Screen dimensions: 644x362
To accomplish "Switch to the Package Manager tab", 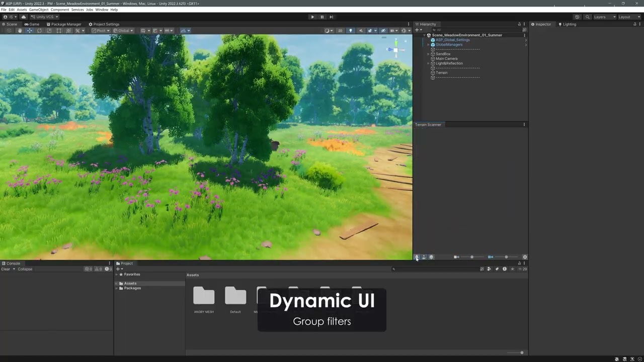I will [x=63, y=24].
